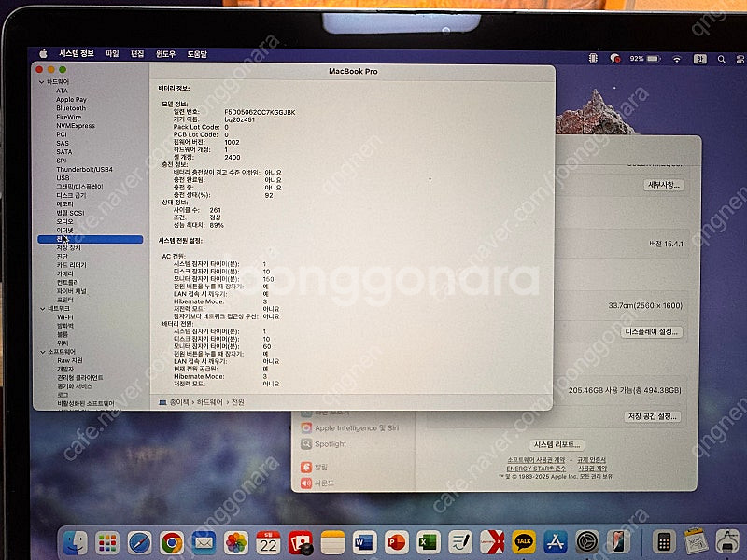Collapse the 소프트웨어 section in sidebar
The height and width of the screenshot is (560, 747).
[42, 352]
